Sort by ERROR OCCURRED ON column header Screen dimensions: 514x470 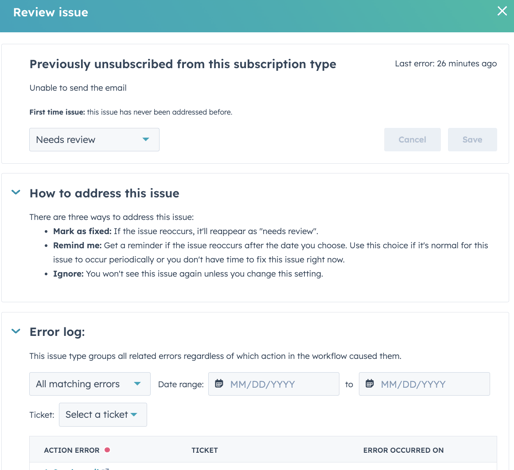tap(403, 450)
